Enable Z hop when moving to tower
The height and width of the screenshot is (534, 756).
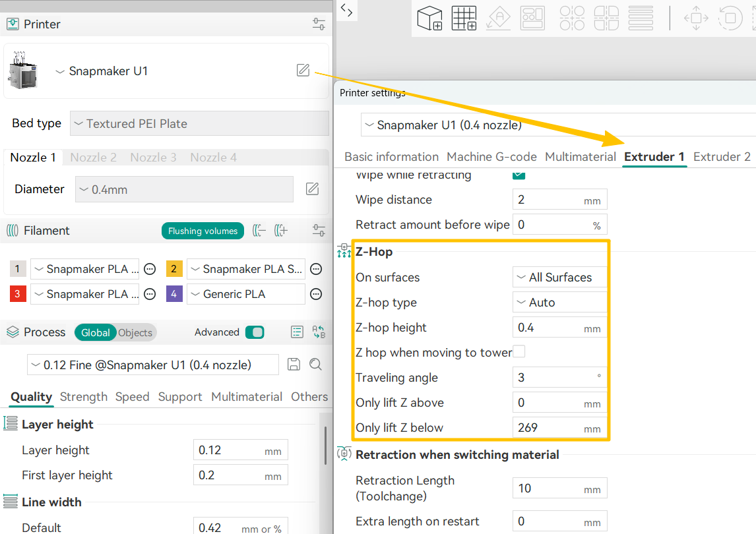tap(519, 352)
